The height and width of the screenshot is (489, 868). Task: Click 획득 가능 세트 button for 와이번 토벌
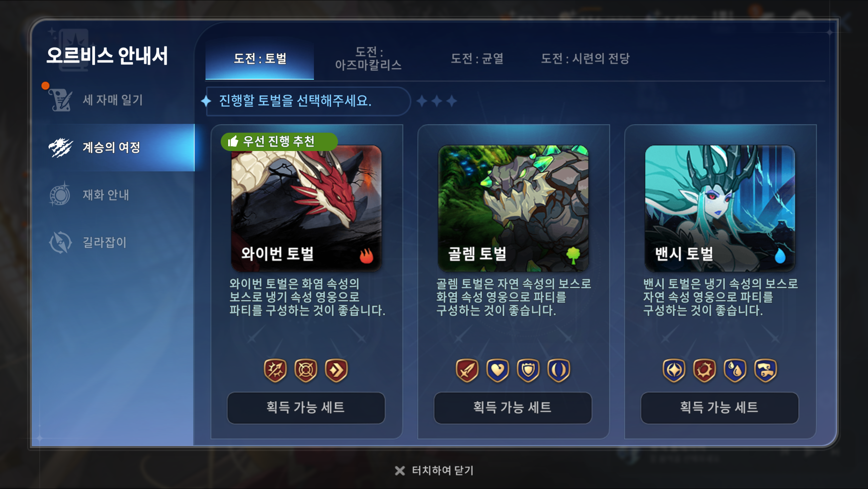[x=306, y=408]
